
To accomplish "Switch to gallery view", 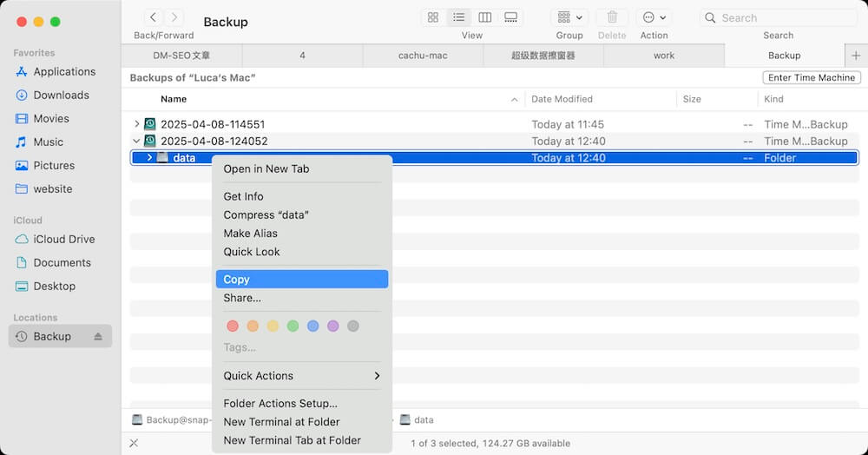I will (x=511, y=17).
